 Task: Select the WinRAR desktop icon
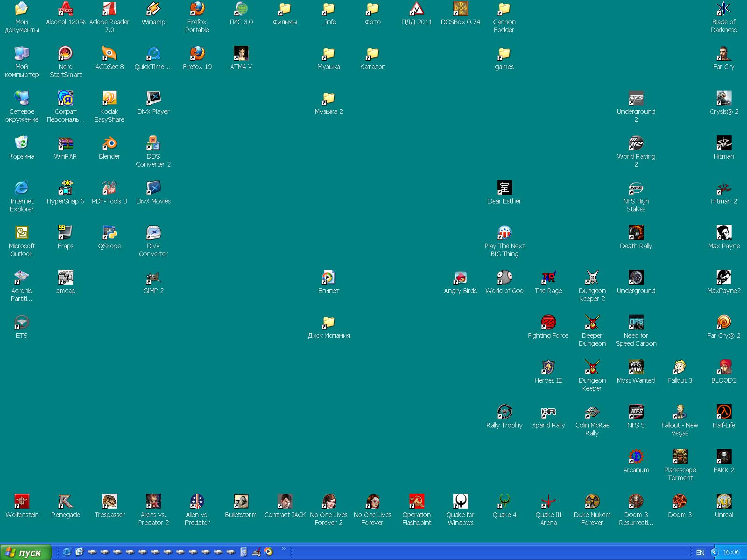pos(65,143)
